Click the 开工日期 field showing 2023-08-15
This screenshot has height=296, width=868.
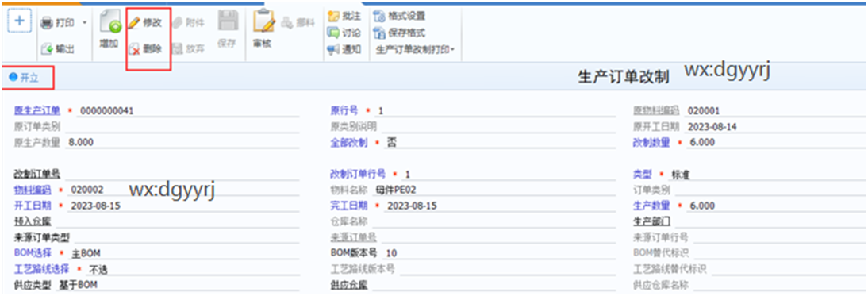click(x=184, y=206)
